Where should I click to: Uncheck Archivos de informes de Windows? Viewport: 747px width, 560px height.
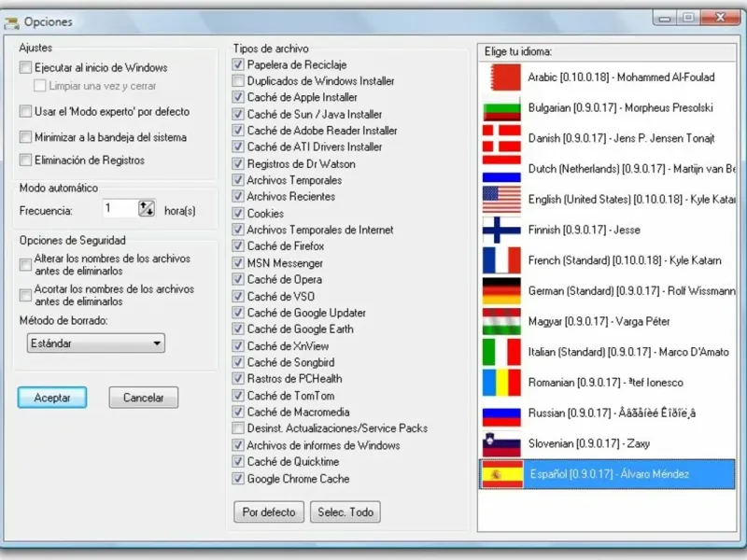tap(238, 445)
